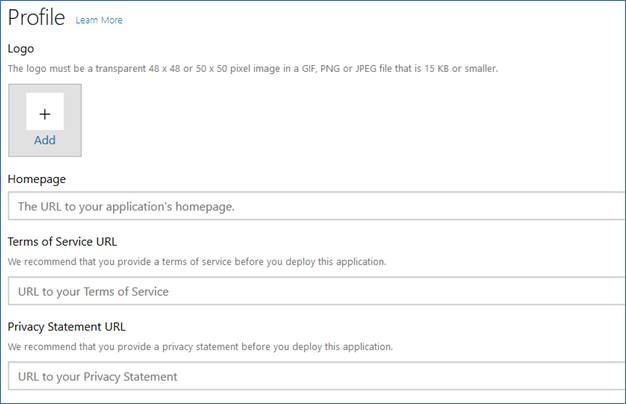Screen dimensions: 626x404
Task: Click placeholder 'URL to your Terms of Service'
Action: click(94, 291)
